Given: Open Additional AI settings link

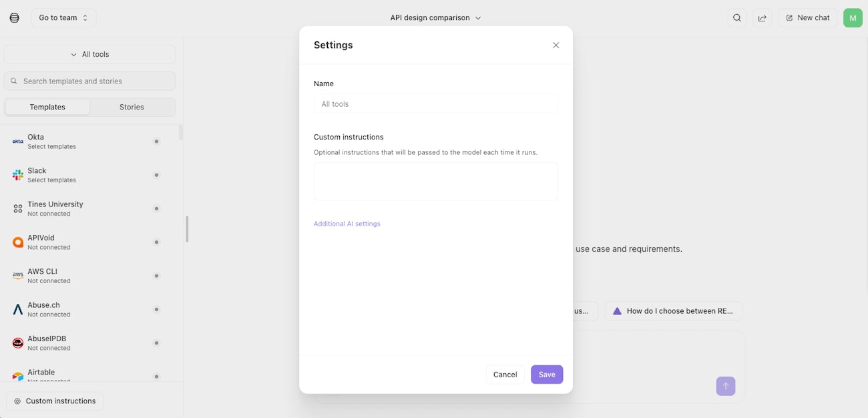Looking at the screenshot, I should tap(347, 224).
